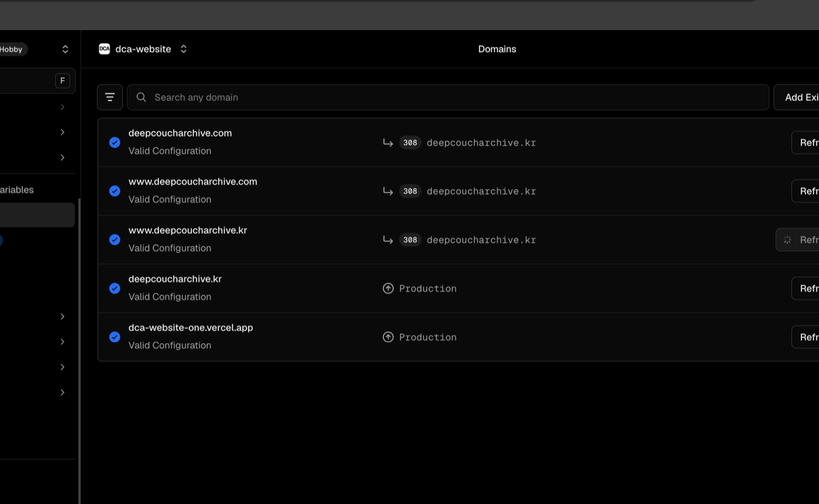The width and height of the screenshot is (819, 504).
Task: Open the deepcoucharchive.com domain entry
Action: point(180,133)
